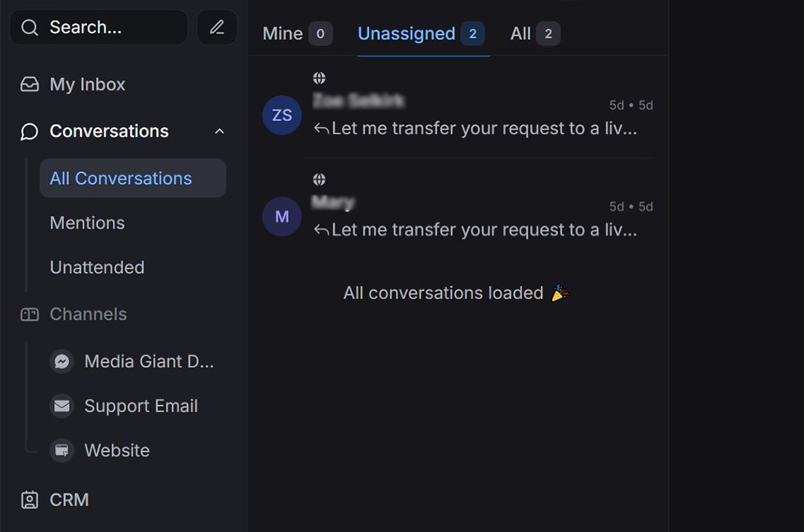804x532 pixels.
Task: Click the compose new conversation pencil icon
Action: click(x=217, y=27)
